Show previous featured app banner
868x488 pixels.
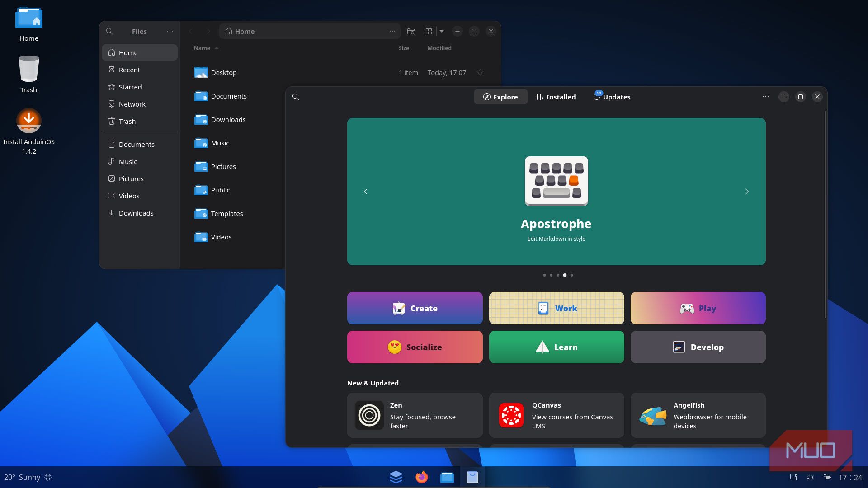[366, 192]
